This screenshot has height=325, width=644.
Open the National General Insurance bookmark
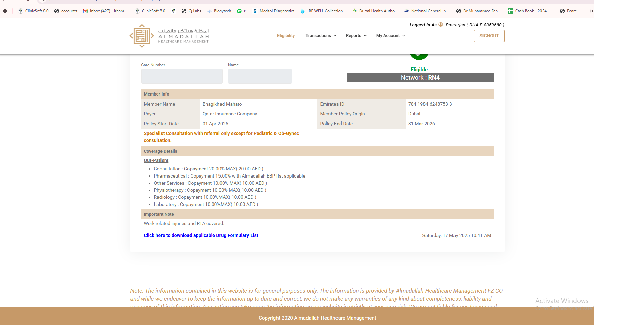tap(427, 11)
